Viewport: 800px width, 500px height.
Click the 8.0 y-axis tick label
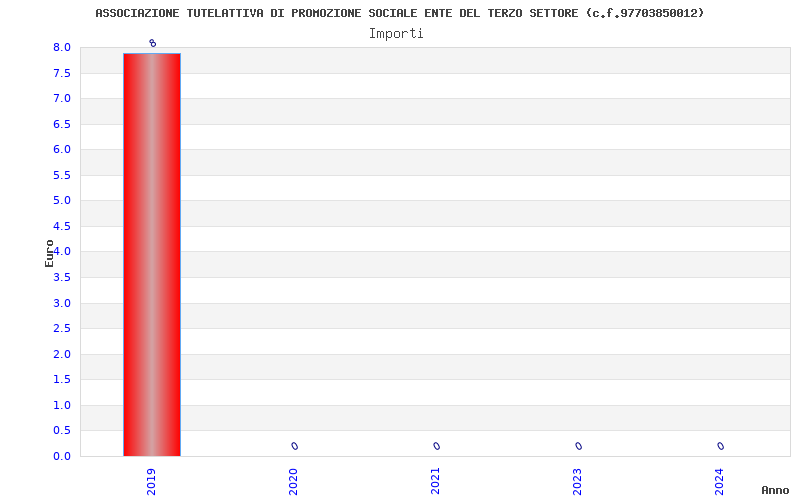(62, 47)
